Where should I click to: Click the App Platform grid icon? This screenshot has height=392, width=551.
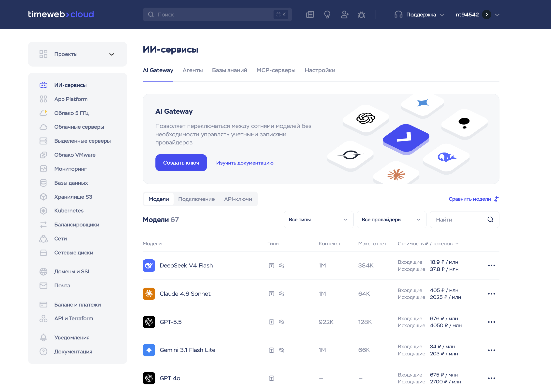click(x=43, y=99)
